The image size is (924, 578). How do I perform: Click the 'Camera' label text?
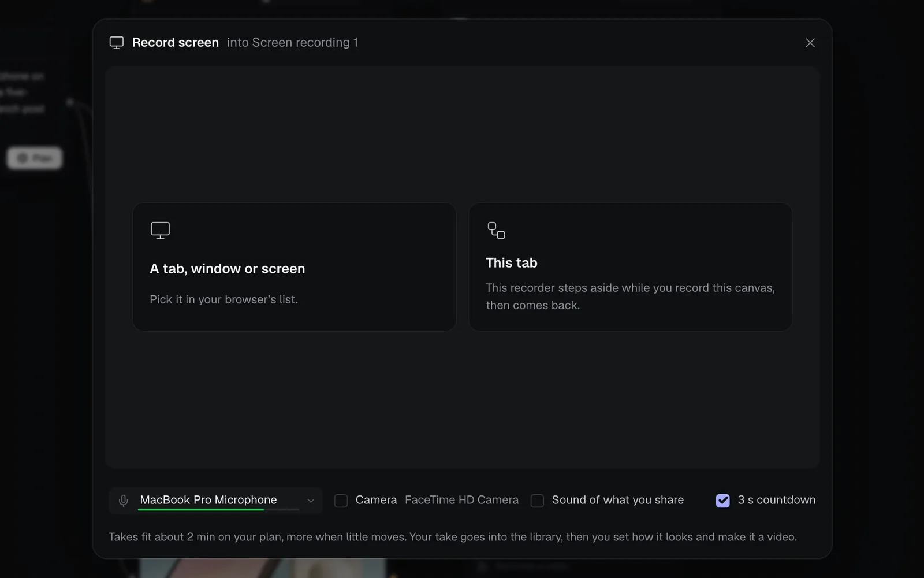coord(376,500)
